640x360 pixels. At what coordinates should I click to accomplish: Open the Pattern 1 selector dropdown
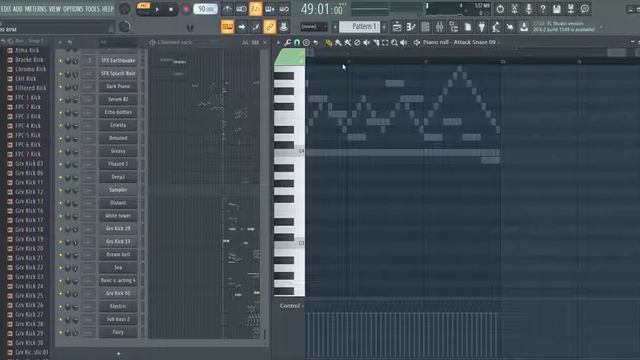pos(359,27)
